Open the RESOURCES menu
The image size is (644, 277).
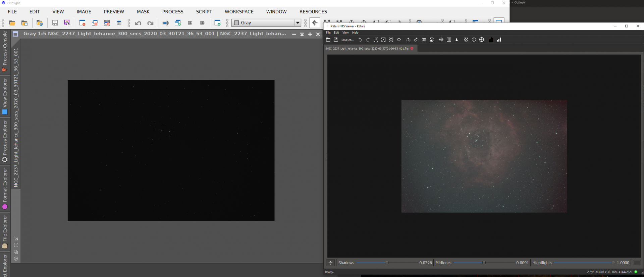(x=313, y=11)
